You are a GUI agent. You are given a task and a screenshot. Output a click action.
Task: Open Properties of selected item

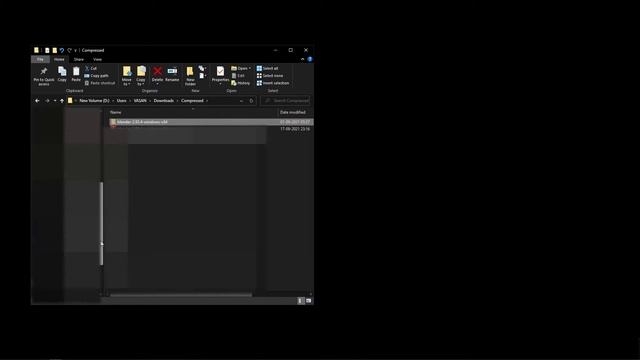pyautogui.click(x=220, y=75)
